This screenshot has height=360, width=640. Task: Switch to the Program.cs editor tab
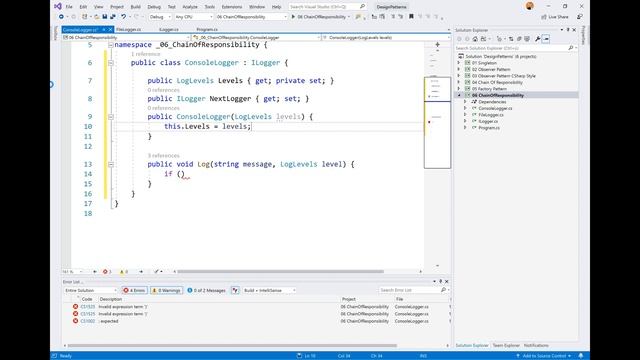click(207, 29)
